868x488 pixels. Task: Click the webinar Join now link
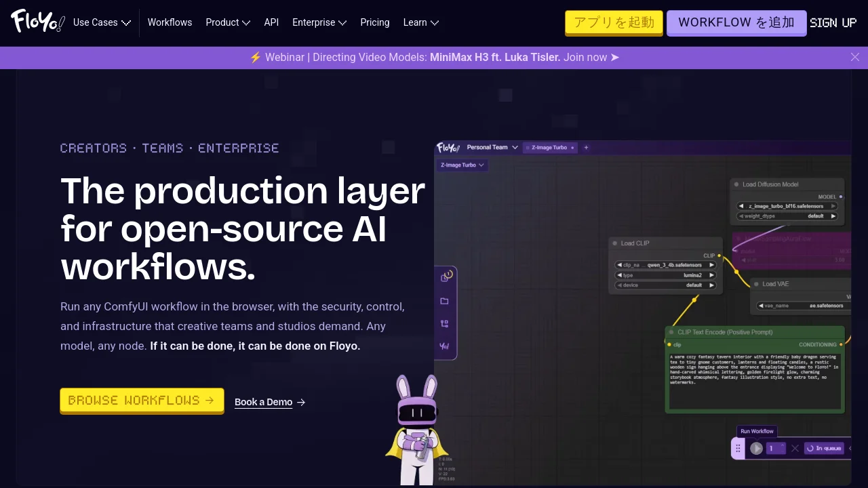click(x=591, y=58)
